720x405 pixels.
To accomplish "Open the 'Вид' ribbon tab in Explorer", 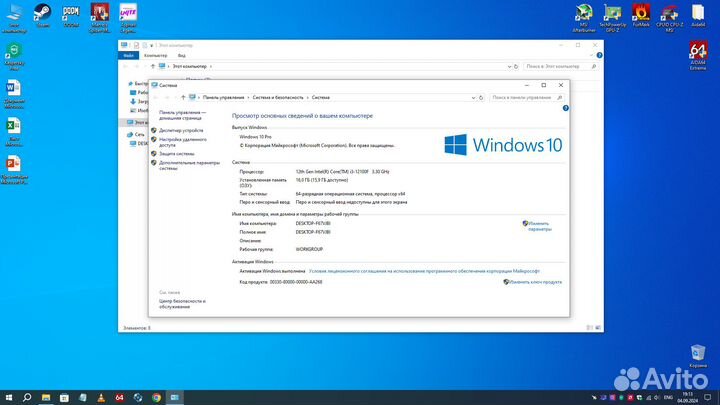I will pos(181,55).
